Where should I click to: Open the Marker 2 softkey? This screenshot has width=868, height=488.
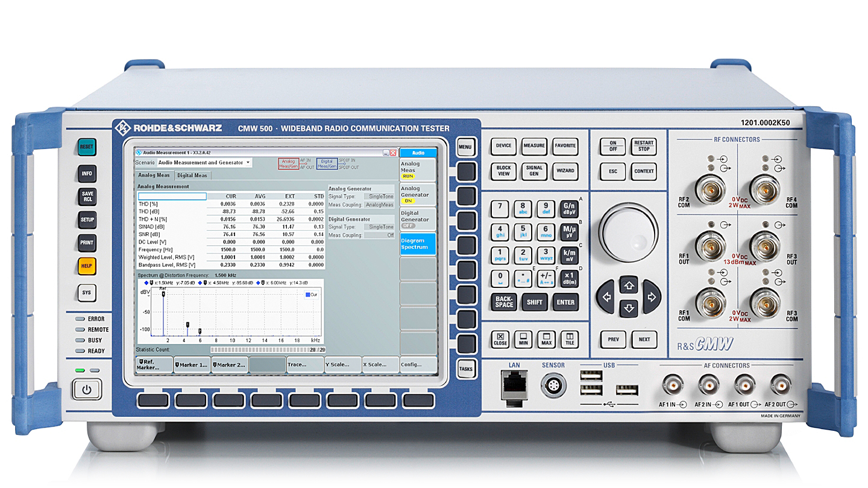coord(230,364)
